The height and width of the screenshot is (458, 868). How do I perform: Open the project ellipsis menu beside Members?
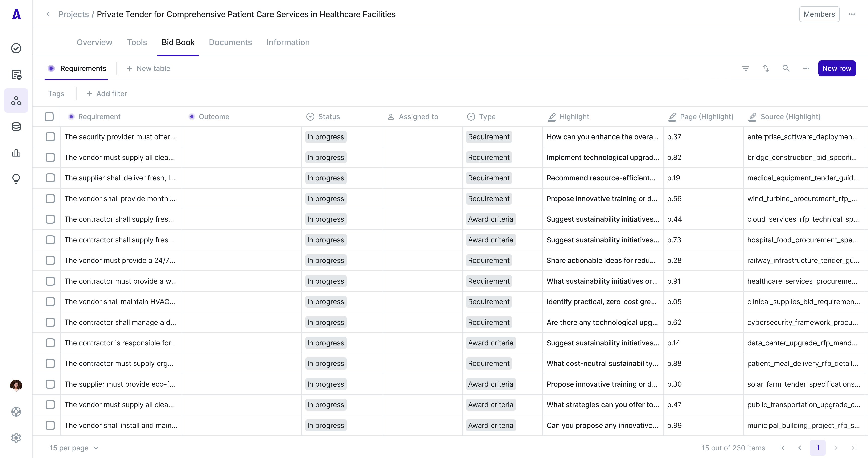pyautogui.click(x=852, y=14)
